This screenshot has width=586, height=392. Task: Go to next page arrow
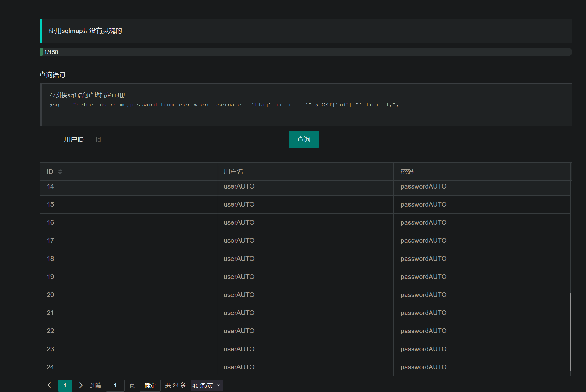click(x=81, y=385)
